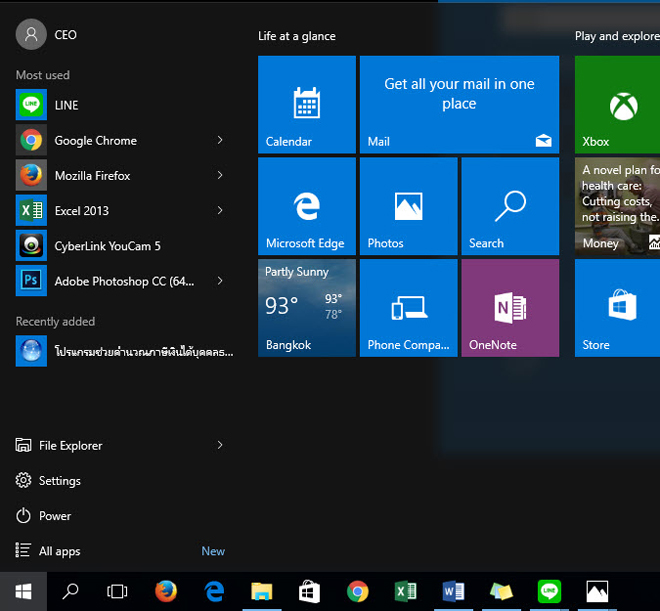Expand File Explorer submenu arrow
This screenshot has height=611, width=660.
point(220,445)
